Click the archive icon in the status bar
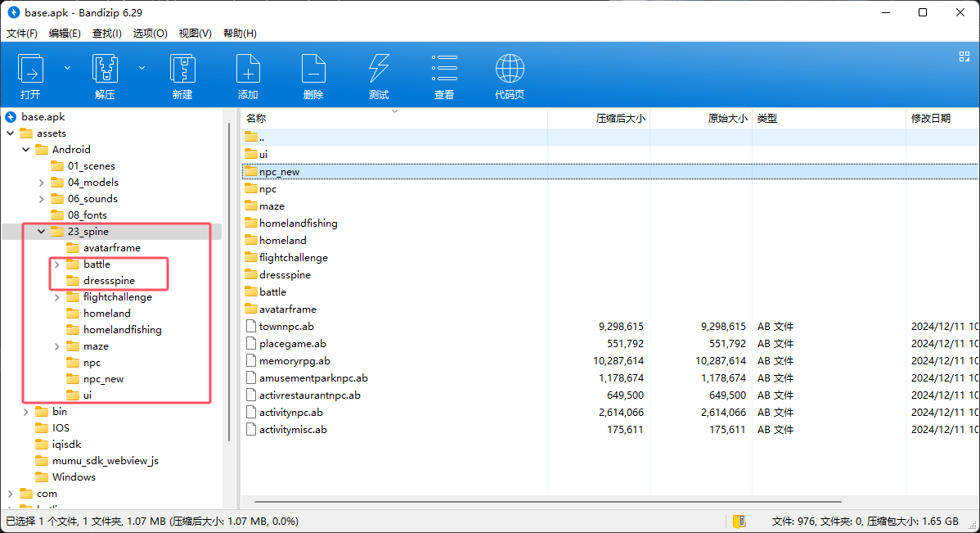This screenshot has width=980, height=533. tap(739, 521)
